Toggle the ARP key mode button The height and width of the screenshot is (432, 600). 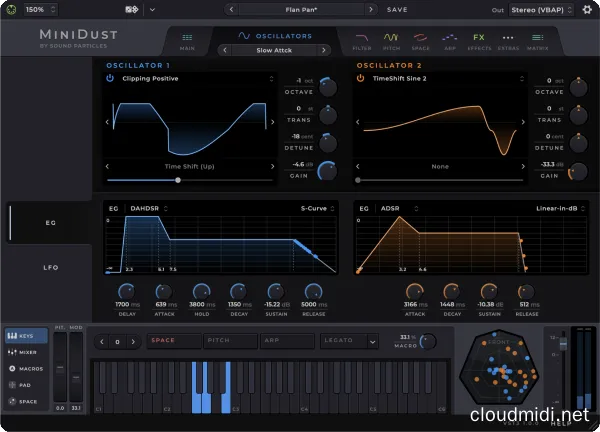point(287,341)
